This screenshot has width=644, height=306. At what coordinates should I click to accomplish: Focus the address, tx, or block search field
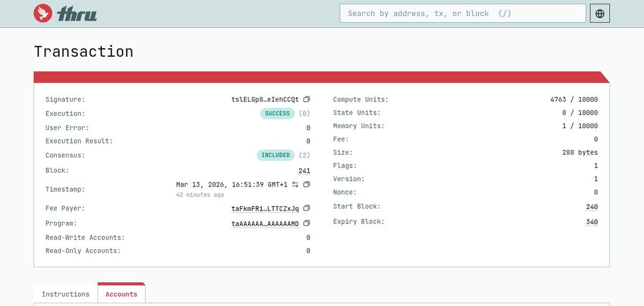point(463,13)
